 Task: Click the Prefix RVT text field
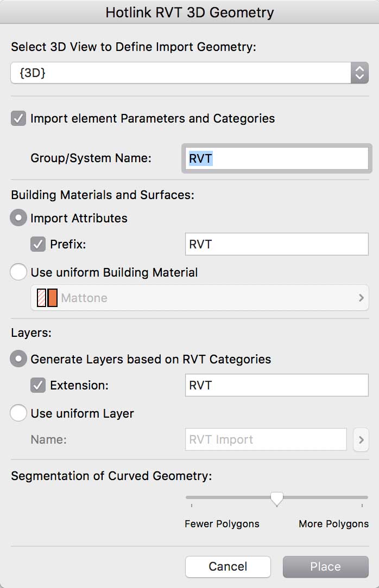pyautogui.click(x=276, y=244)
